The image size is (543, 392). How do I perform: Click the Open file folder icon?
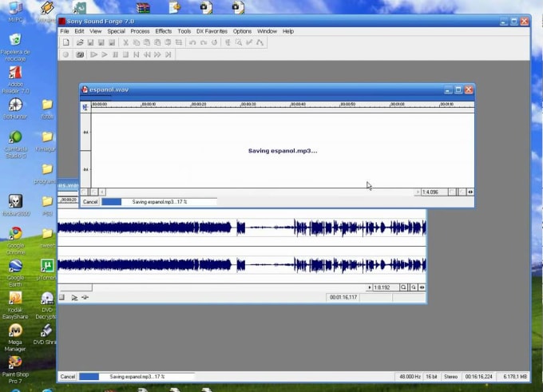(80, 42)
